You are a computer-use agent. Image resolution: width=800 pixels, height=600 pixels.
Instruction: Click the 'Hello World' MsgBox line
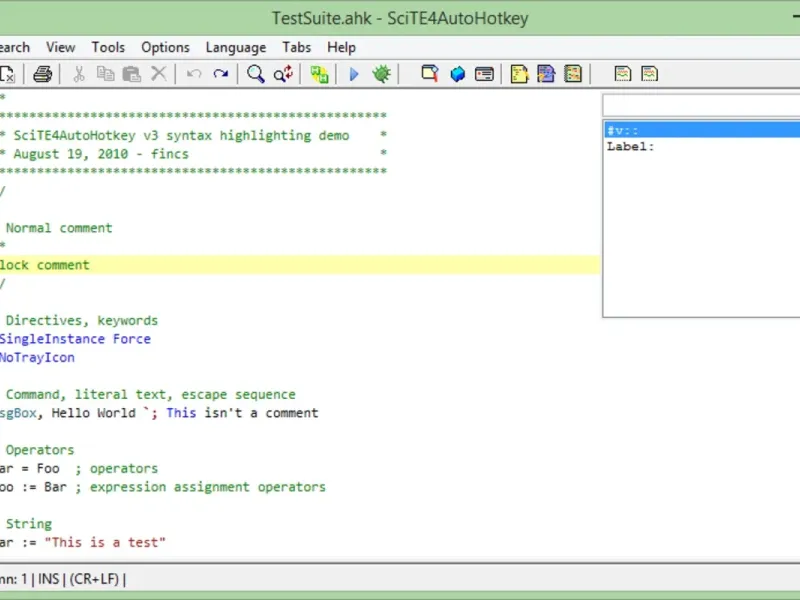point(159,413)
